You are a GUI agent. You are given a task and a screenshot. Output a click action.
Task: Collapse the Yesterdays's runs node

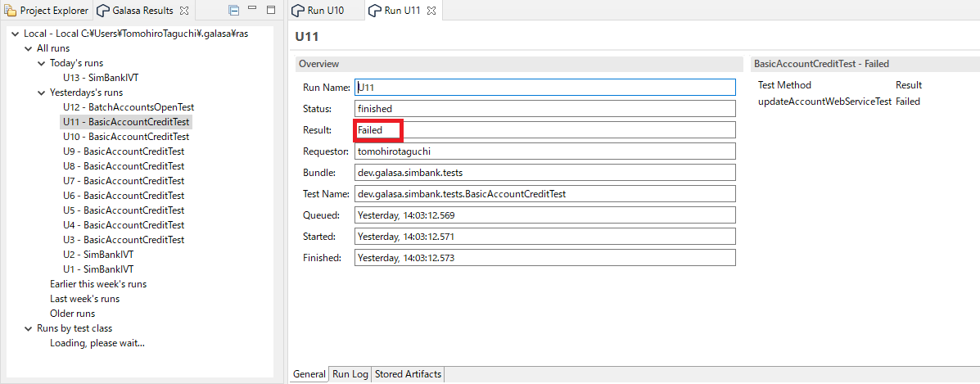(x=41, y=93)
